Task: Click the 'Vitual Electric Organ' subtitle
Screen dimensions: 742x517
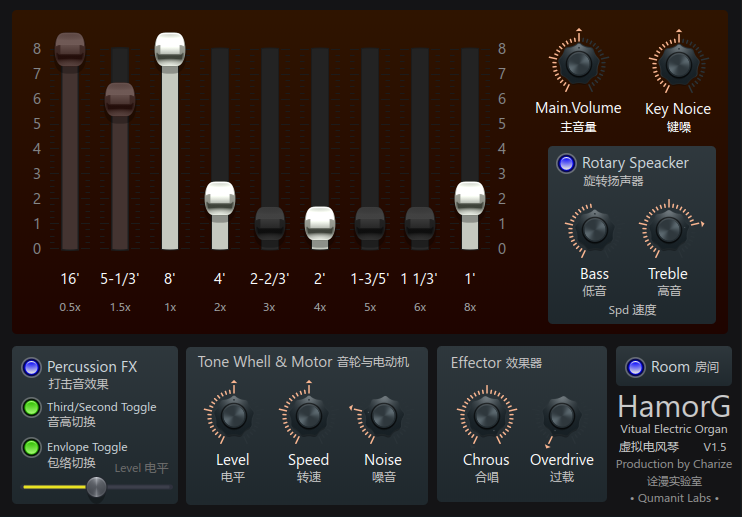Action: 674,429
